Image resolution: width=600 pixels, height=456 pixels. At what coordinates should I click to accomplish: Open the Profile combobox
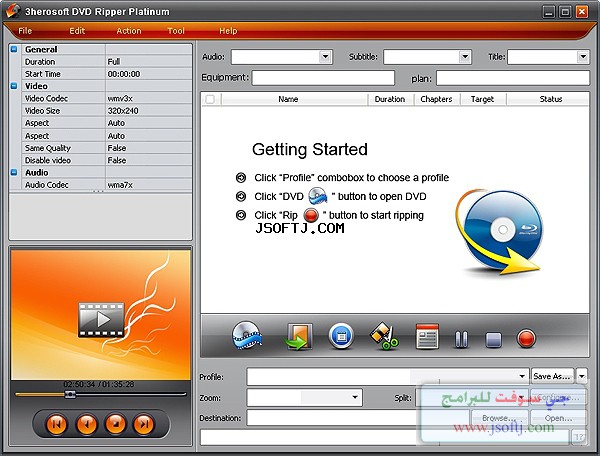click(x=388, y=376)
